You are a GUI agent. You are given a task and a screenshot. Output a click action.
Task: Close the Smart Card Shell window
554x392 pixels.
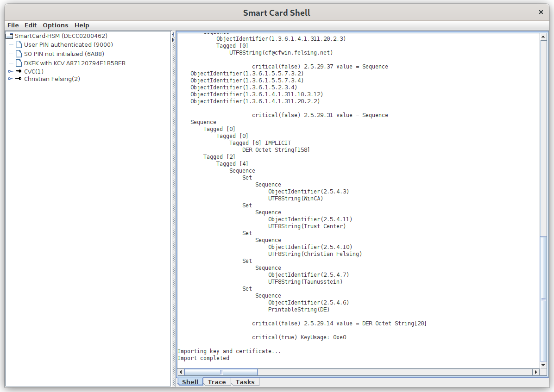(x=541, y=12)
